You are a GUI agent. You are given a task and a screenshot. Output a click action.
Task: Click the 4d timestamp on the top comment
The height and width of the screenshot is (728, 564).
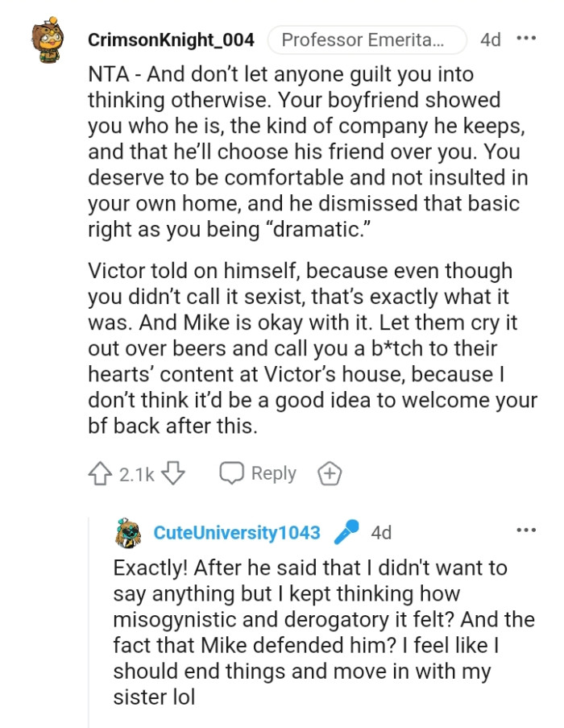coord(491,37)
